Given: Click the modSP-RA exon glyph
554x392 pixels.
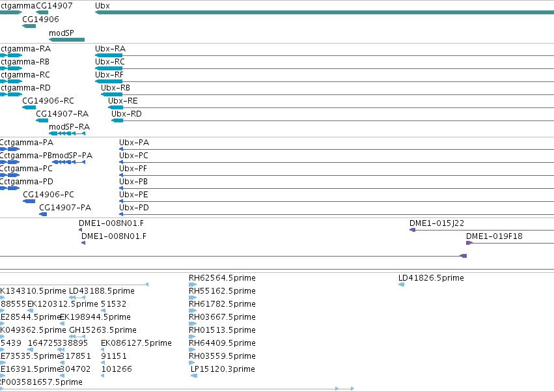Looking at the screenshot, I should (x=67, y=133).
